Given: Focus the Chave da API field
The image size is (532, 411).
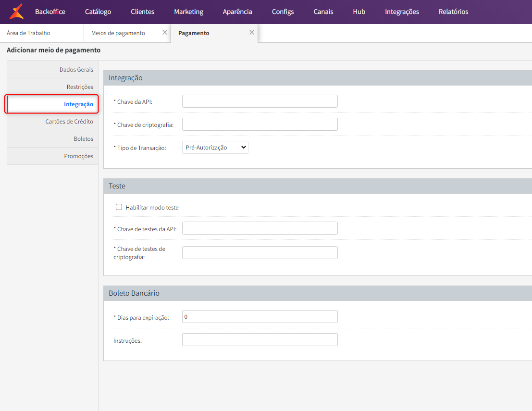Looking at the screenshot, I should point(260,101).
